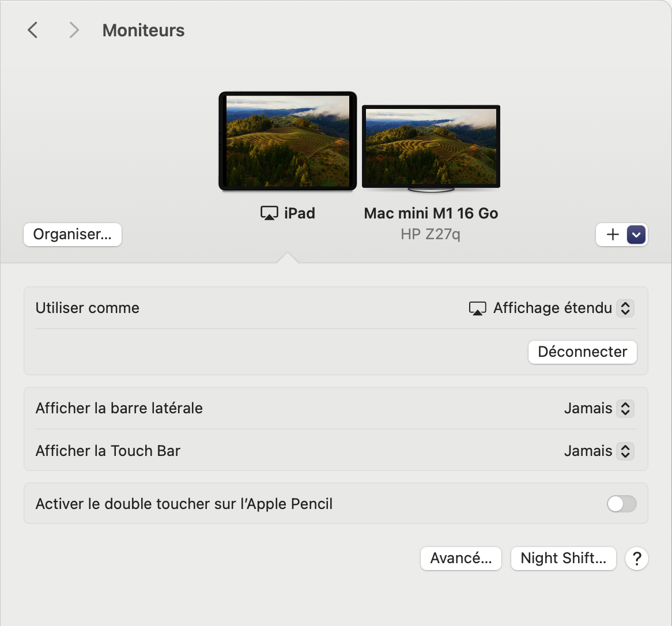Click the Utiliser comme label
This screenshot has height=626, width=672.
click(x=88, y=308)
